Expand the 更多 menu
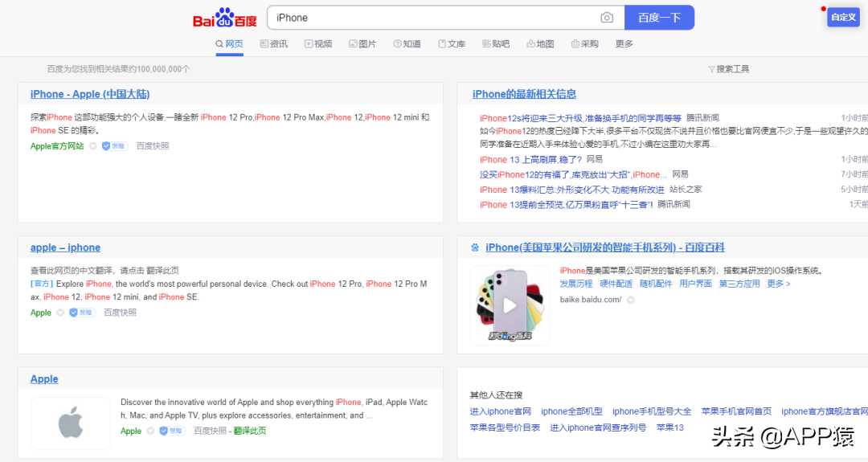868x462 pixels. 624,43
